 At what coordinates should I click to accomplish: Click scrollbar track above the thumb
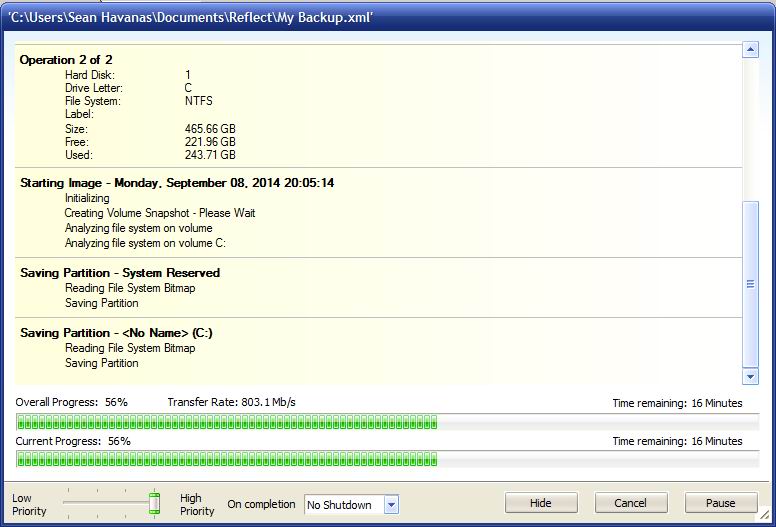(x=750, y=130)
